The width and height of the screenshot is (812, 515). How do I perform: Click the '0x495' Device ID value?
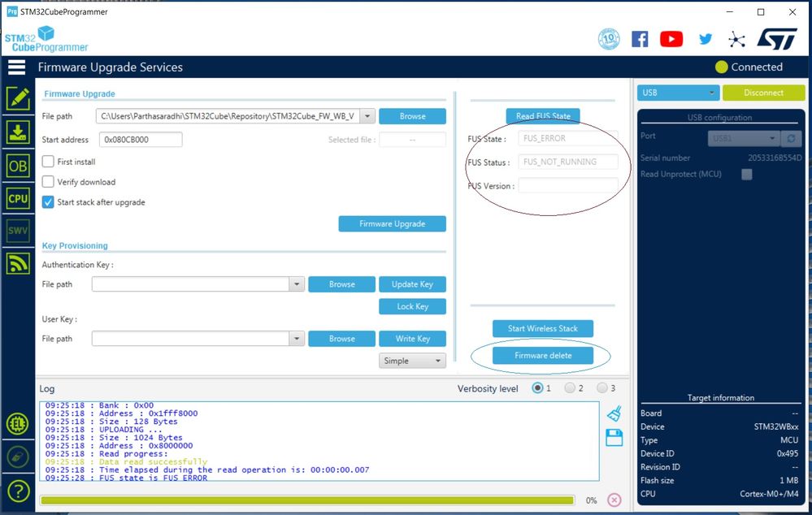(x=787, y=453)
